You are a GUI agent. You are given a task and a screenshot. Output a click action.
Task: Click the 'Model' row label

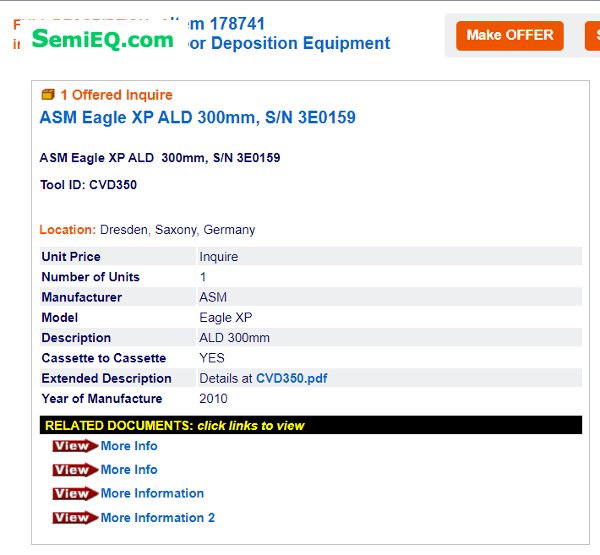click(x=59, y=317)
